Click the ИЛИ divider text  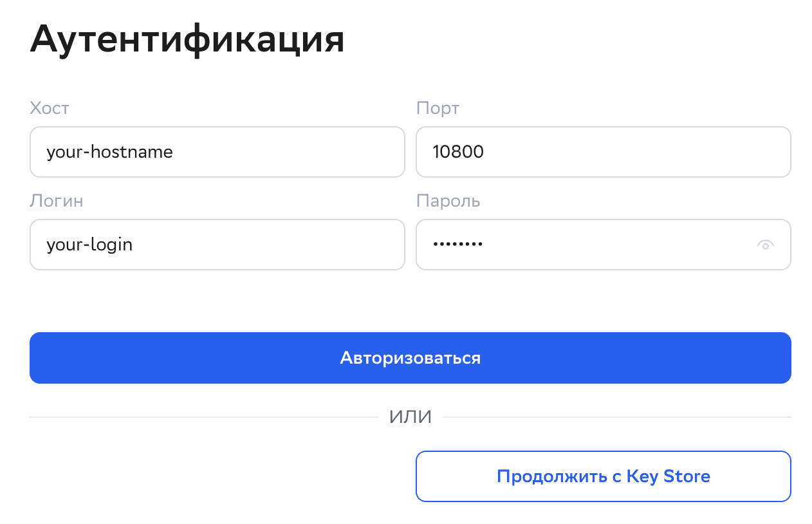(x=410, y=416)
